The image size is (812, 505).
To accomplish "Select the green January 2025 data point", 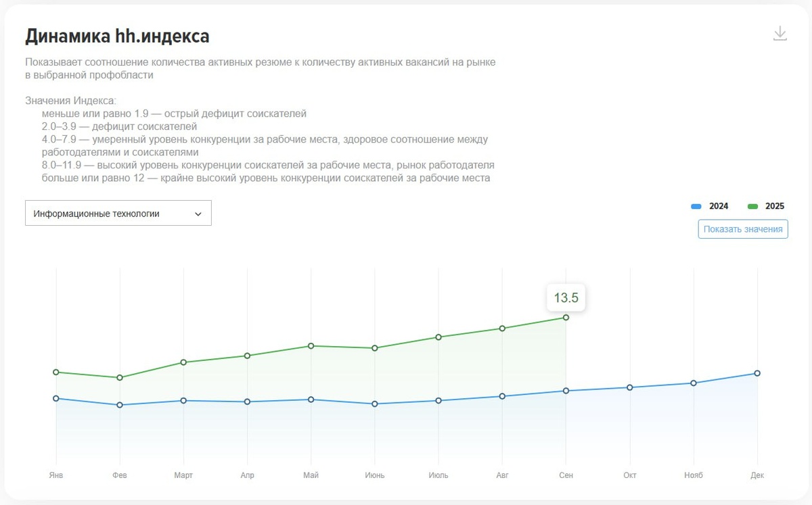I will (x=56, y=372).
